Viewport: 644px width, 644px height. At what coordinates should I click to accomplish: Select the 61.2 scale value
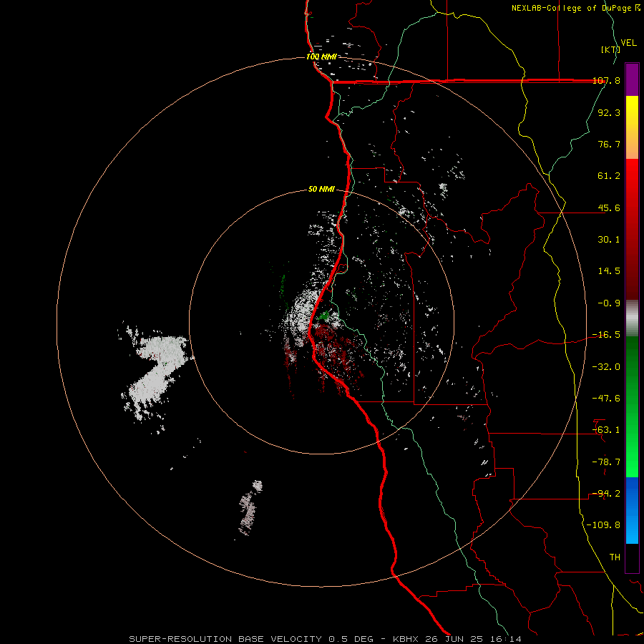pyautogui.click(x=609, y=176)
